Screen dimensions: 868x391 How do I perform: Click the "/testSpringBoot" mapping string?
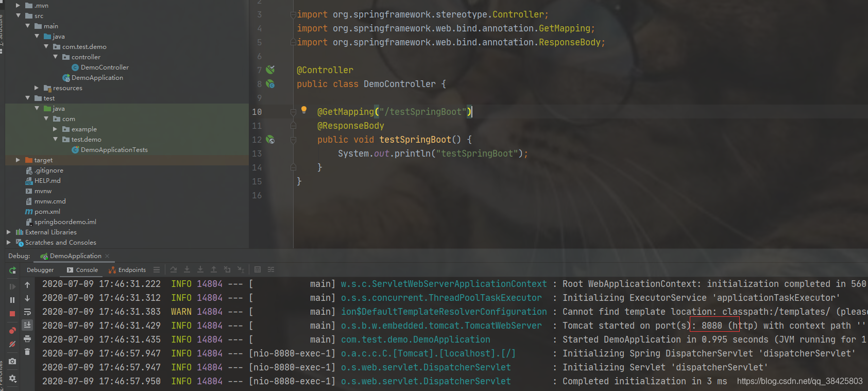point(423,112)
